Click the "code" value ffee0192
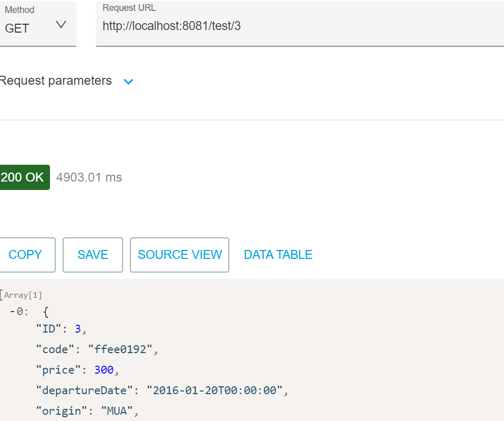Screen dimensions: 504x421 [x=120, y=349]
